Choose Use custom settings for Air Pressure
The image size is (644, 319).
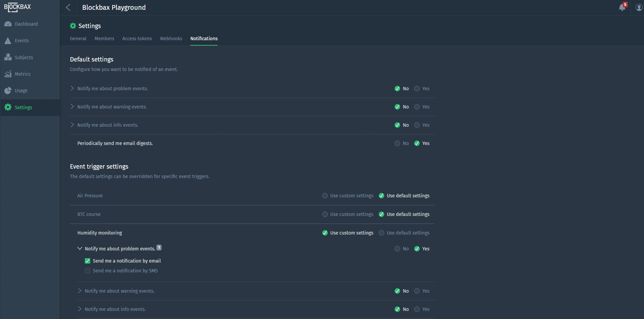(325, 196)
